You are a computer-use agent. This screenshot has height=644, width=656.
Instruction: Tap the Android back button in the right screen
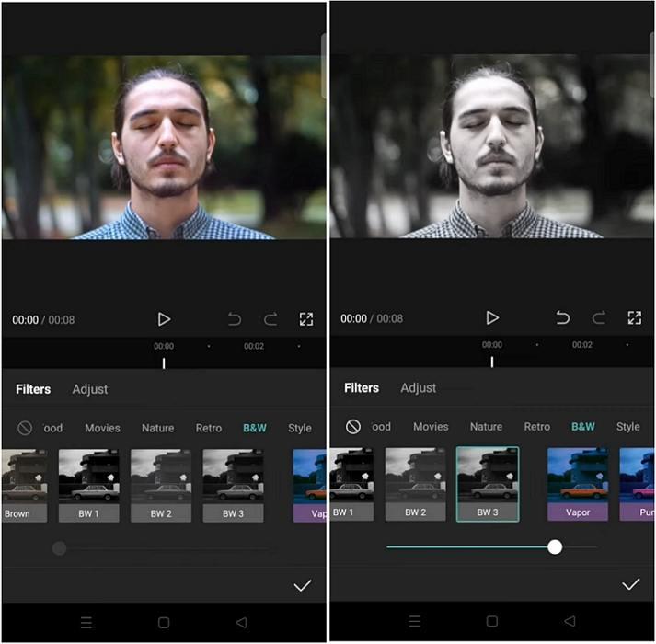[x=570, y=622]
